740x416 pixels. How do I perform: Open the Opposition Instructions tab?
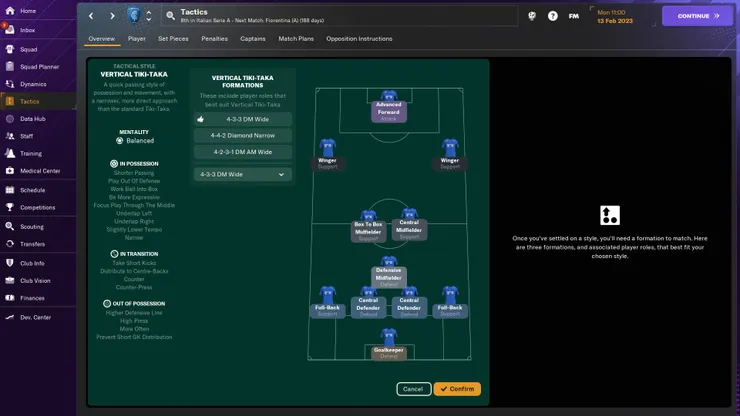[x=359, y=39]
